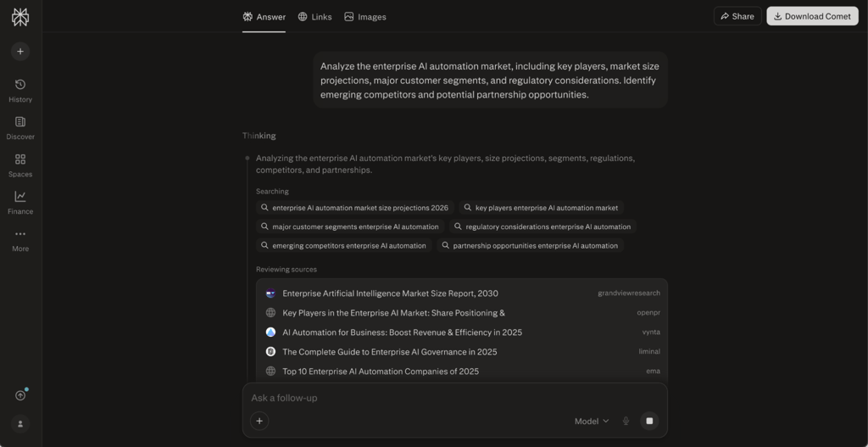Open the Discover sidebar item
Viewport: 868px width, 447px height.
point(20,128)
